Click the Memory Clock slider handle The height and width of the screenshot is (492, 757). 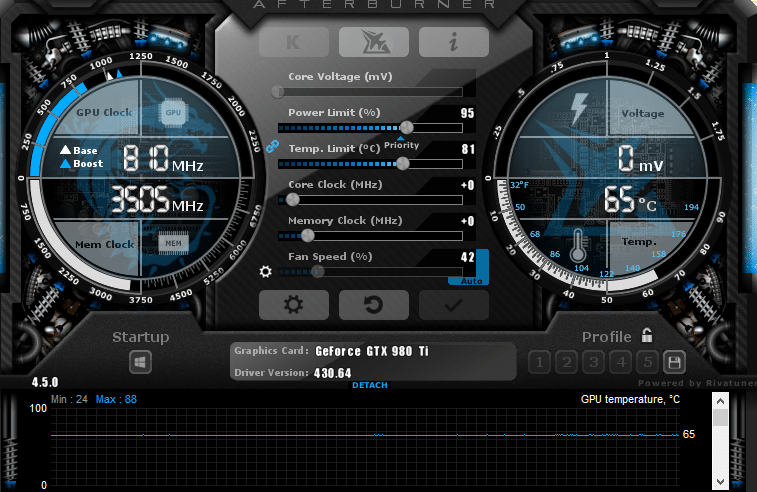(307, 235)
